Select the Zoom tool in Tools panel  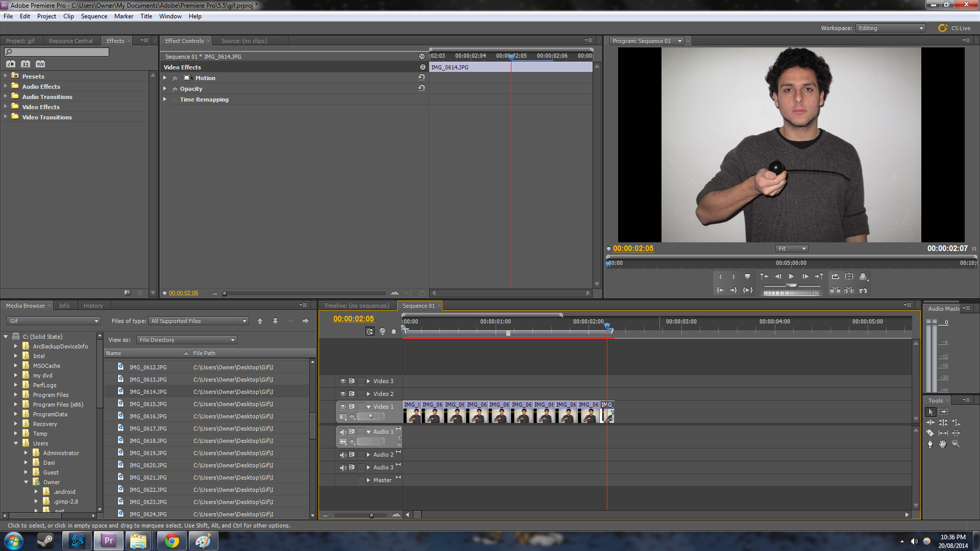point(955,444)
